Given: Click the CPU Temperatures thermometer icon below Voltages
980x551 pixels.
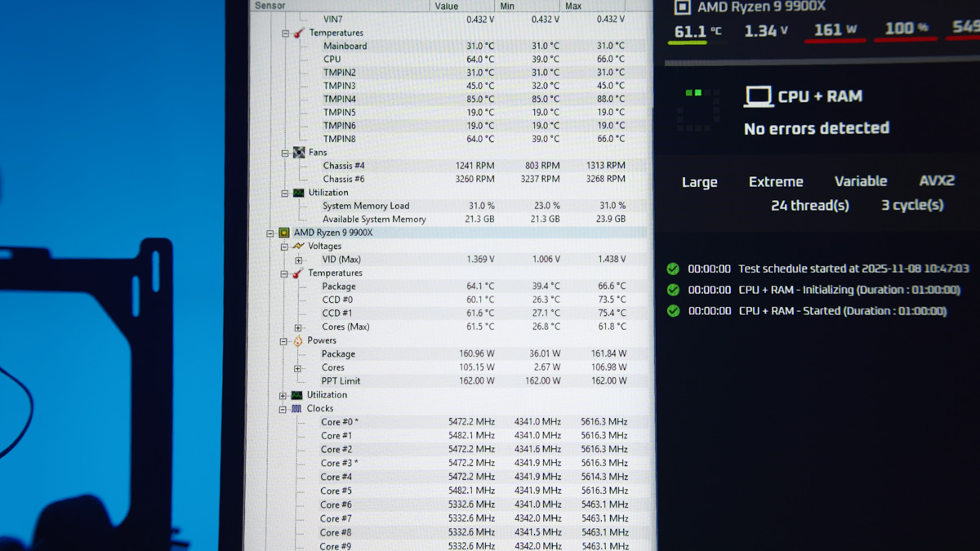Looking at the screenshot, I should click(x=298, y=273).
